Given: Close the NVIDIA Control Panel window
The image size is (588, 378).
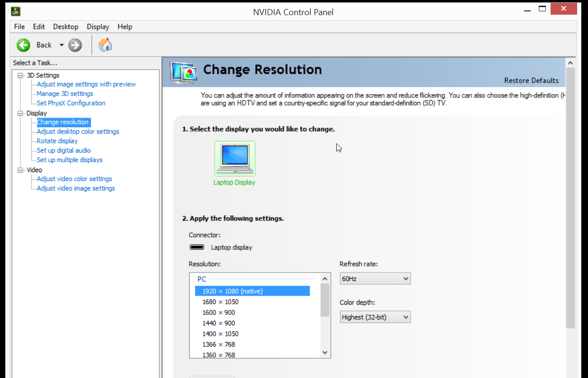Looking at the screenshot, I should [x=563, y=9].
